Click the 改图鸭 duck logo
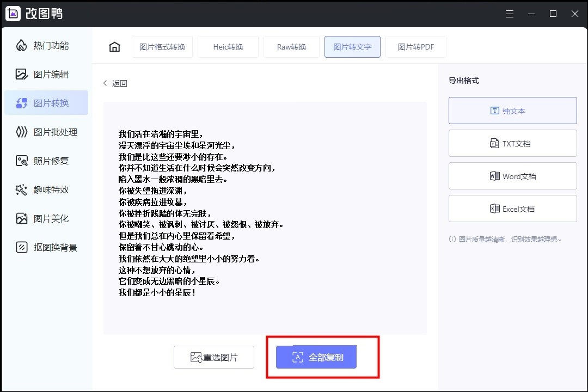Screen dimensions: 588x392 [x=13, y=14]
